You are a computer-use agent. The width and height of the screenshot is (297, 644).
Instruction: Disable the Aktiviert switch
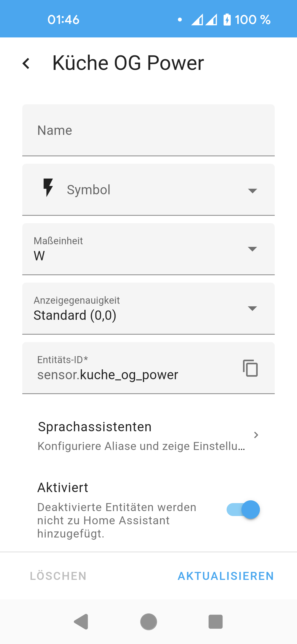click(x=243, y=509)
